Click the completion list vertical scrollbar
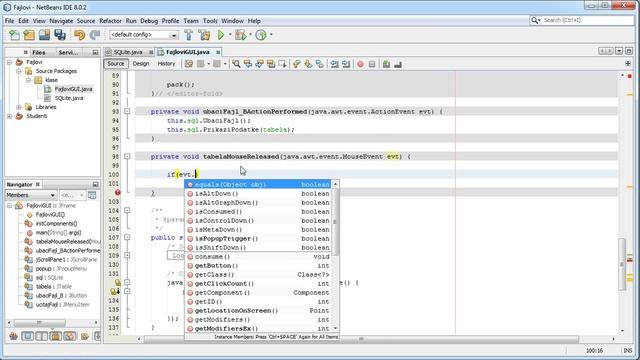Image resolution: width=640 pixels, height=360 pixels. click(336, 256)
